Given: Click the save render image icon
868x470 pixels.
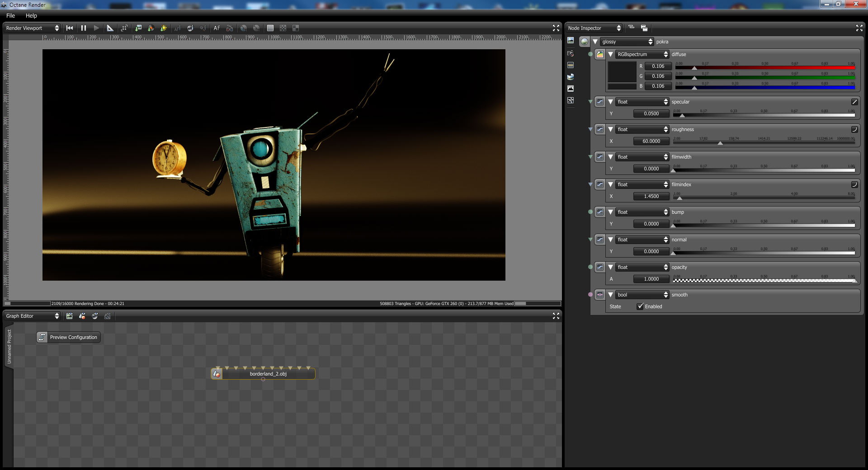Looking at the screenshot, I should point(138,28).
